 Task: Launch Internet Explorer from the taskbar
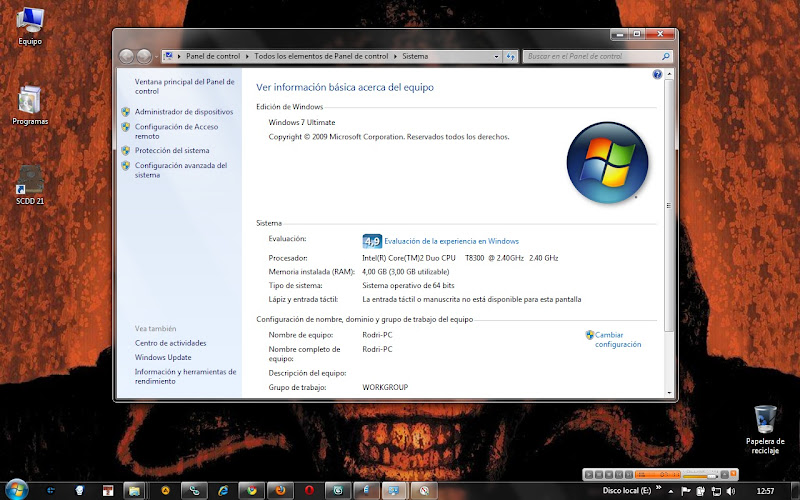click(x=223, y=491)
